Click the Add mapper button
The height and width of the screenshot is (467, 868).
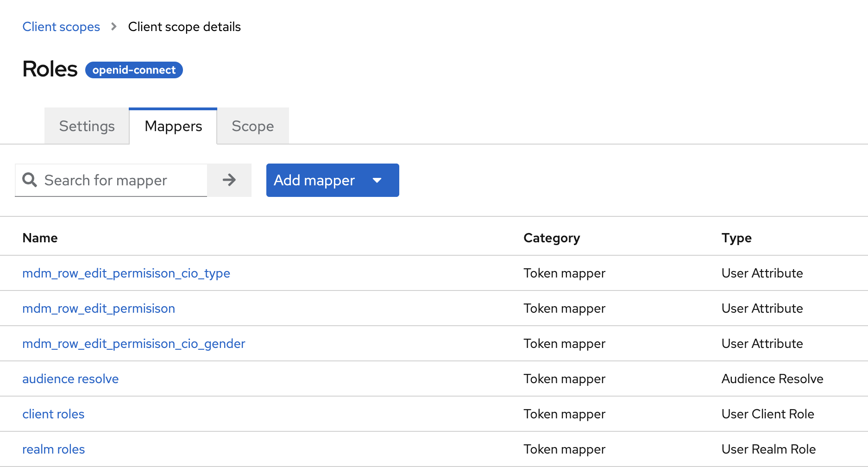pyautogui.click(x=314, y=180)
